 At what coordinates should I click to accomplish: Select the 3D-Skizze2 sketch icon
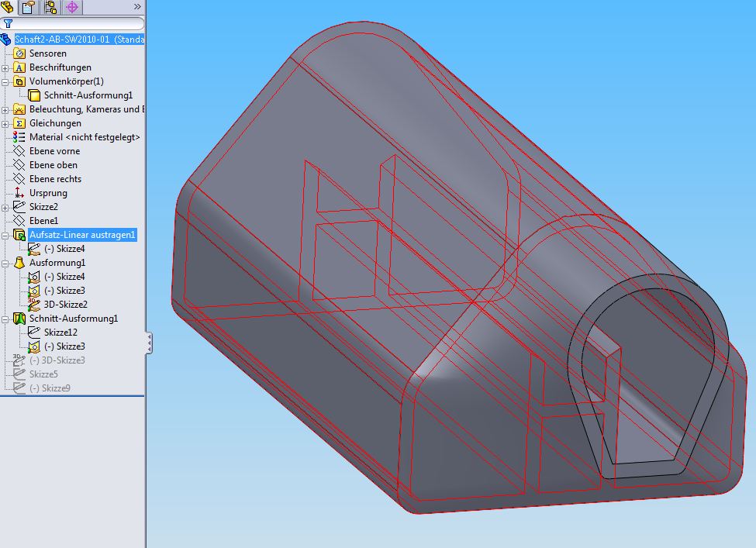pyautogui.click(x=35, y=305)
